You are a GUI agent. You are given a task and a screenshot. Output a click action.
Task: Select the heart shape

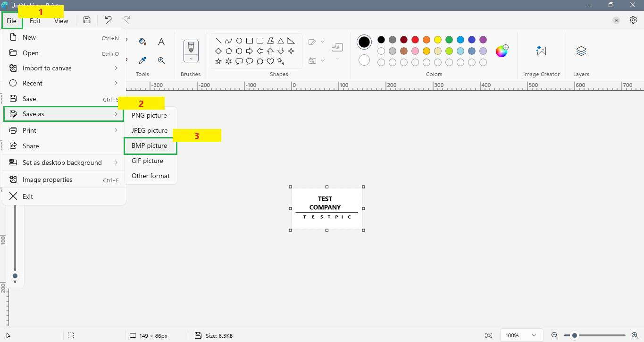(270, 61)
